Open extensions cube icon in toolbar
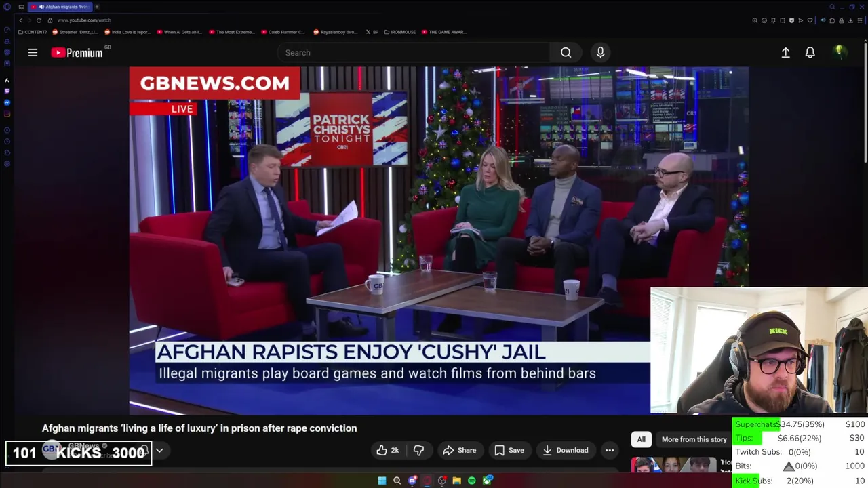Screen dimensions: 868x488 pos(832,20)
